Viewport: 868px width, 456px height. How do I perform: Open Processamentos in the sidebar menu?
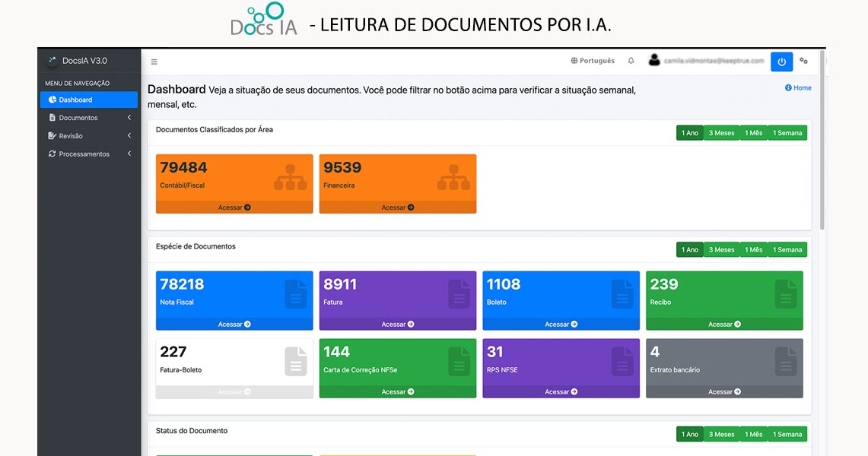click(89, 154)
